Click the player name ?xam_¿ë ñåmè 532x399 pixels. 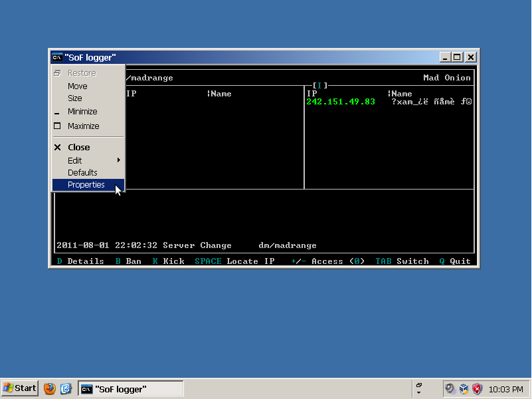pyautogui.click(x=423, y=102)
